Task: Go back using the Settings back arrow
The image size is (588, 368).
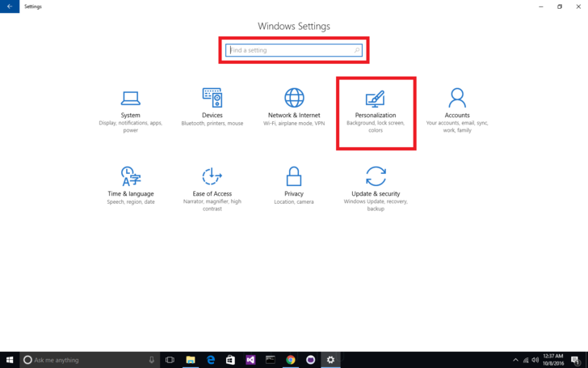Action: point(10,6)
